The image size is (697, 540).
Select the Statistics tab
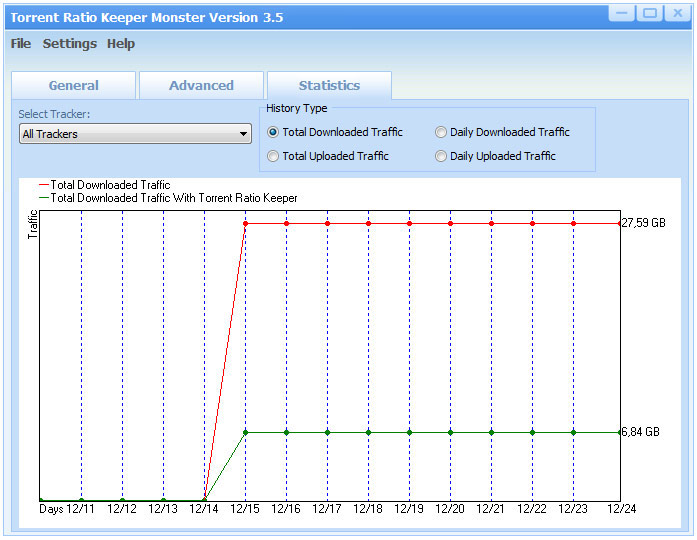click(329, 85)
